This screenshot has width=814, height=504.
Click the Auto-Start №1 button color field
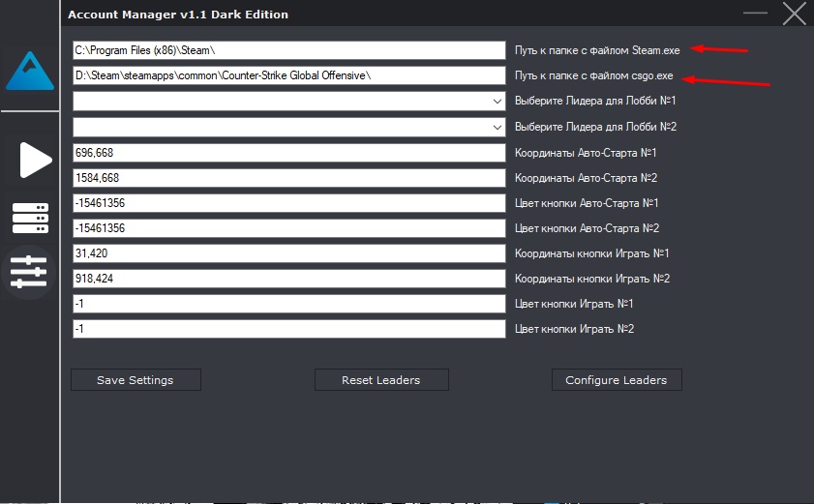point(289,203)
